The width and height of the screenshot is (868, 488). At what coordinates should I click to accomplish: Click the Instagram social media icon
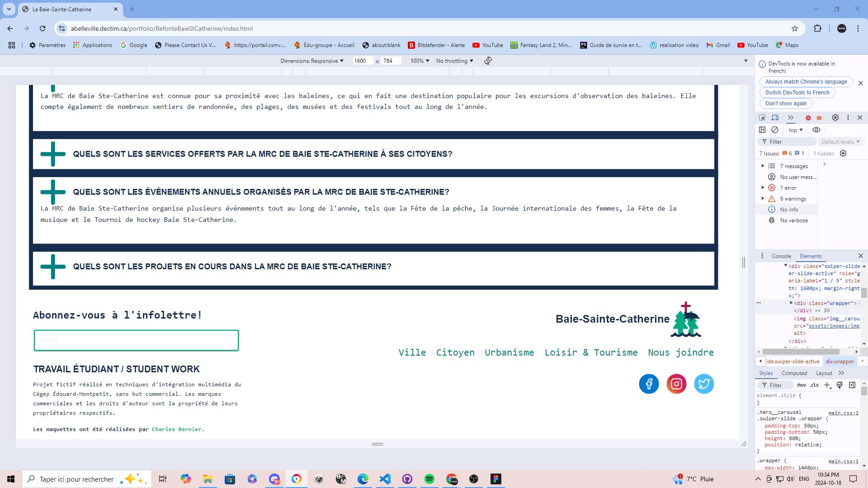coord(676,384)
